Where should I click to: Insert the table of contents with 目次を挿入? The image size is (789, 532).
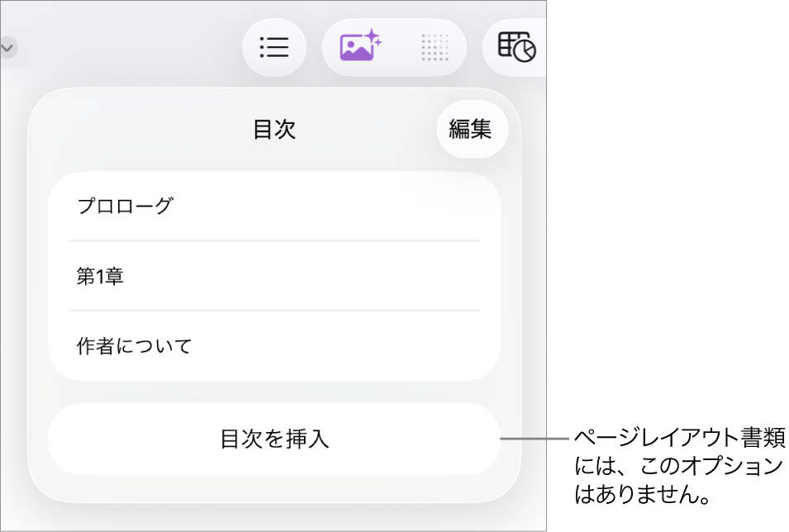(273, 439)
